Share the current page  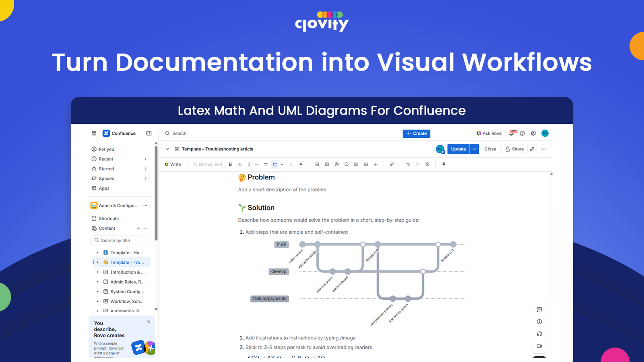click(515, 149)
